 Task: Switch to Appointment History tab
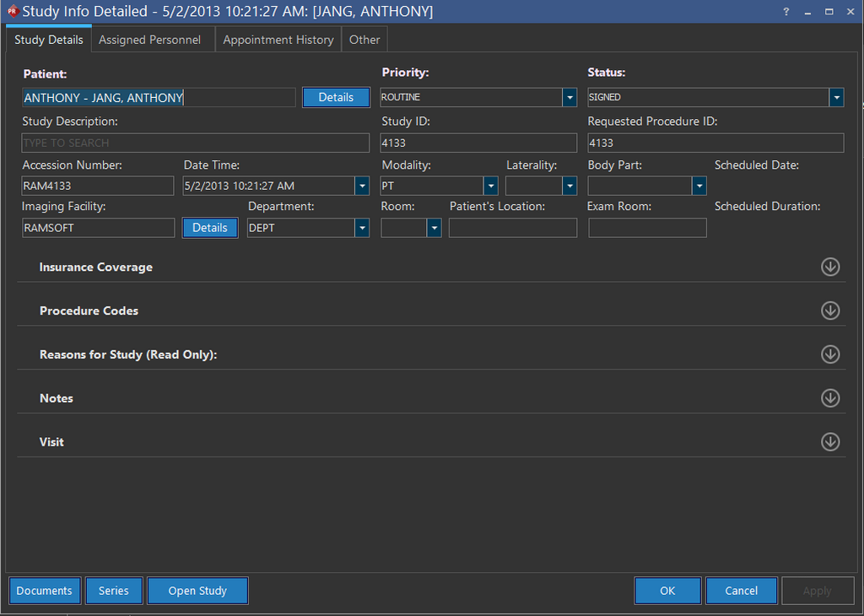coord(278,40)
